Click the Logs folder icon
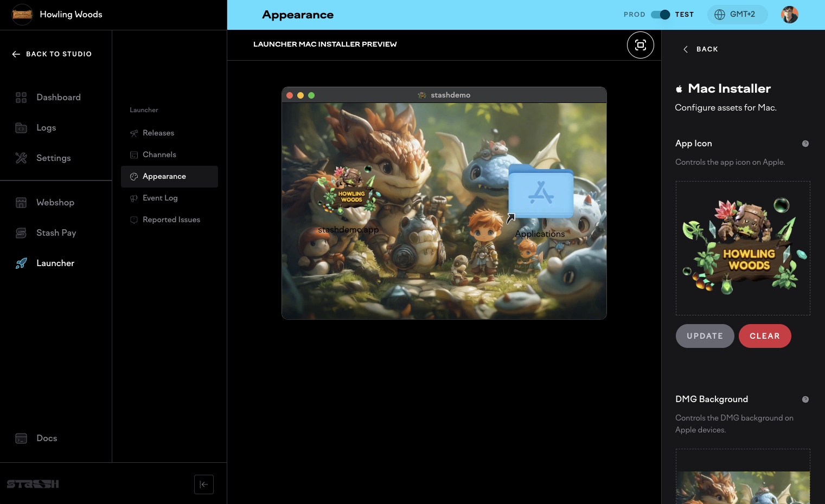The height and width of the screenshot is (504, 825). tap(21, 128)
